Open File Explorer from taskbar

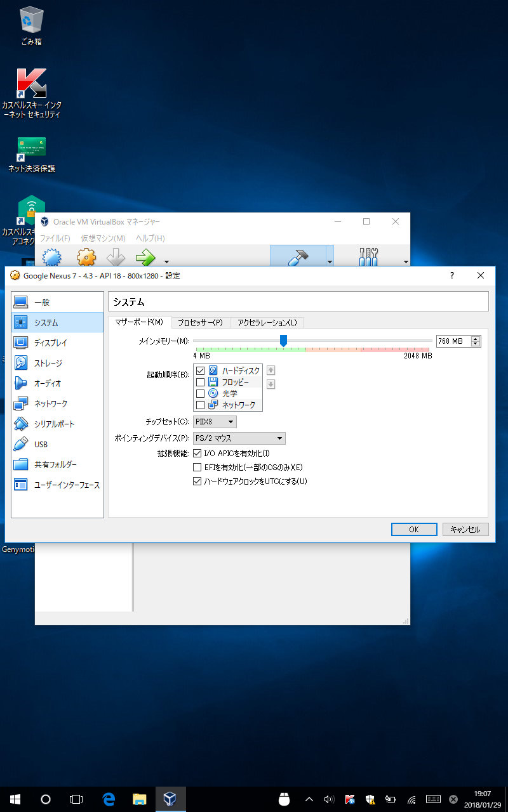140,799
